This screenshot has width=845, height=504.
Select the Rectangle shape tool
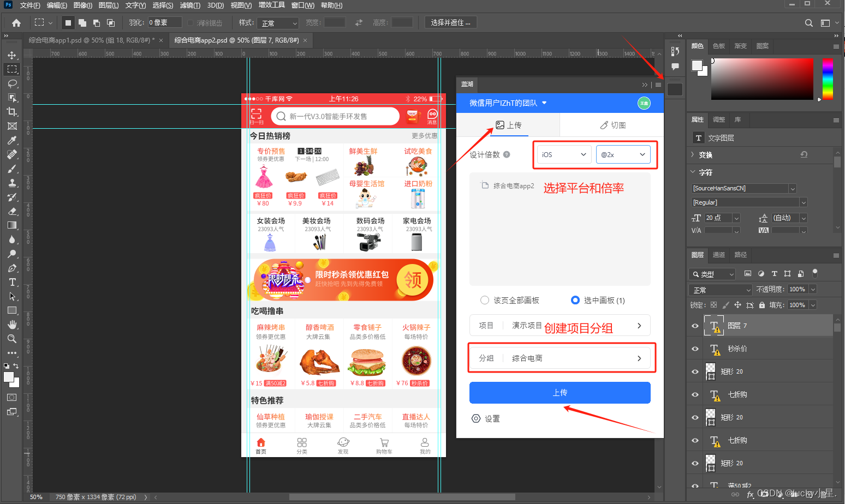[x=12, y=310]
